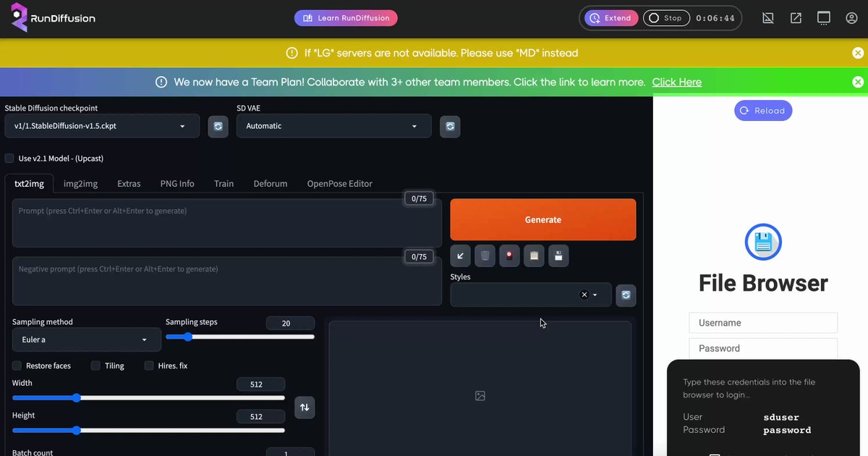Viewport: 868px width, 456px height.
Task: Click the image placeholder icon in output area
Action: (x=480, y=396)
